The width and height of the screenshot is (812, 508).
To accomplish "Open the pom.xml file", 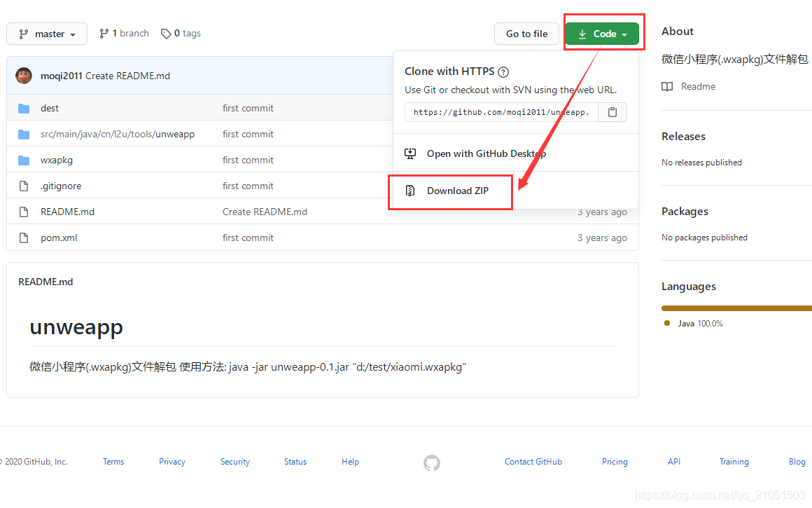I will [59, 238].
